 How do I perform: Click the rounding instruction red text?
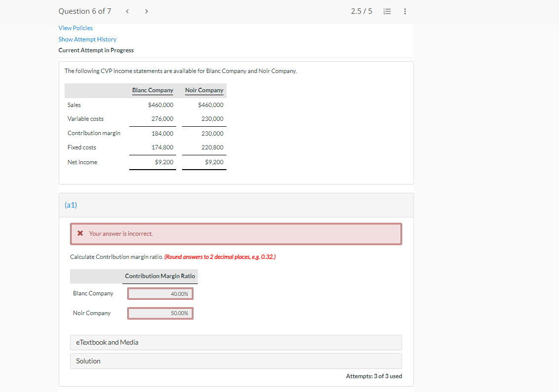220,257
